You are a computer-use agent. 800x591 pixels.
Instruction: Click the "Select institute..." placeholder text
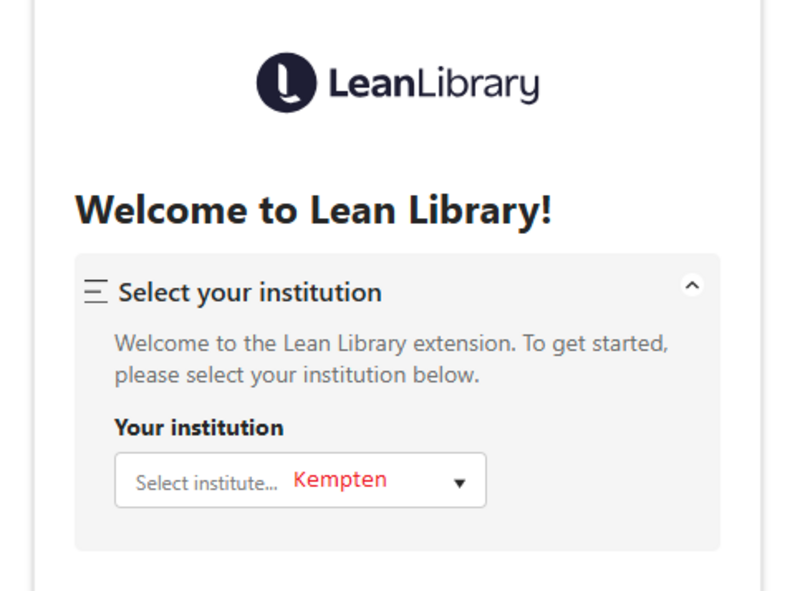[206, 483]
